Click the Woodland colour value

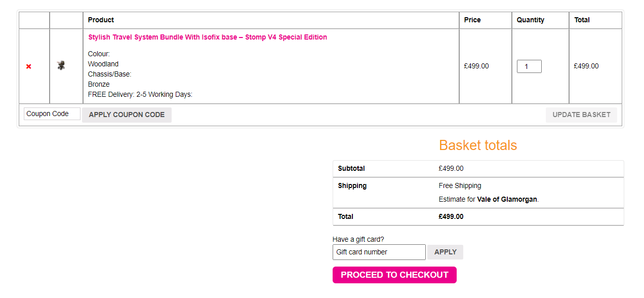point(103,64)
